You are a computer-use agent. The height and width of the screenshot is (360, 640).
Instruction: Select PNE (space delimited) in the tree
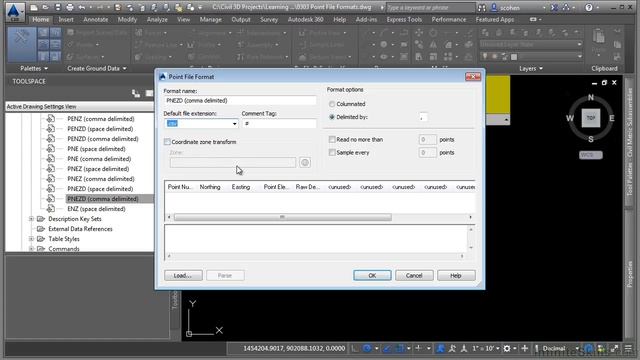click(x=96, y=149)
